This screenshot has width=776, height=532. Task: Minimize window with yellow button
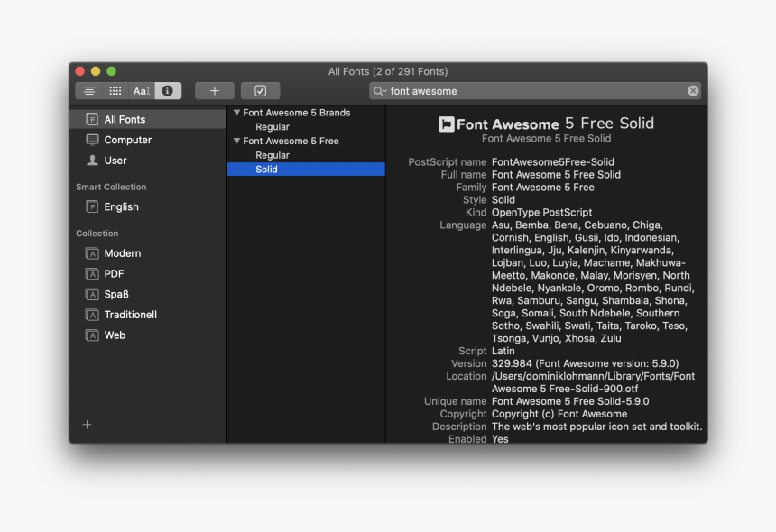coord(96,71)
